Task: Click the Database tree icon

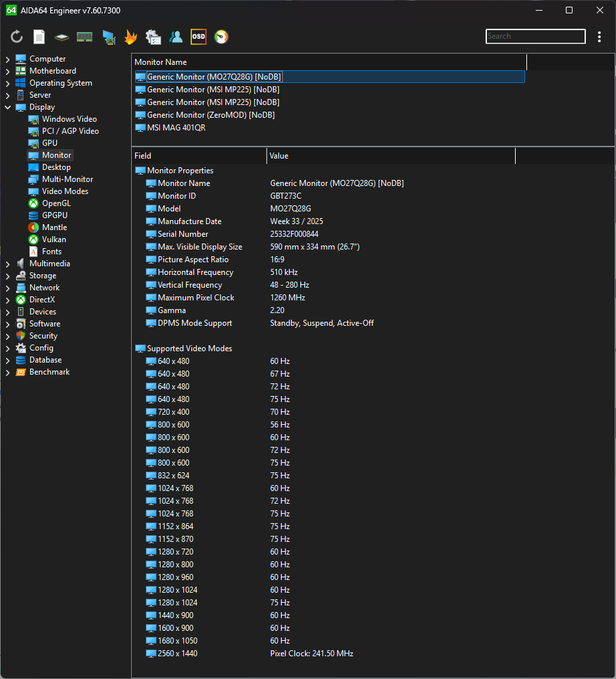Action: coord(21,361)
